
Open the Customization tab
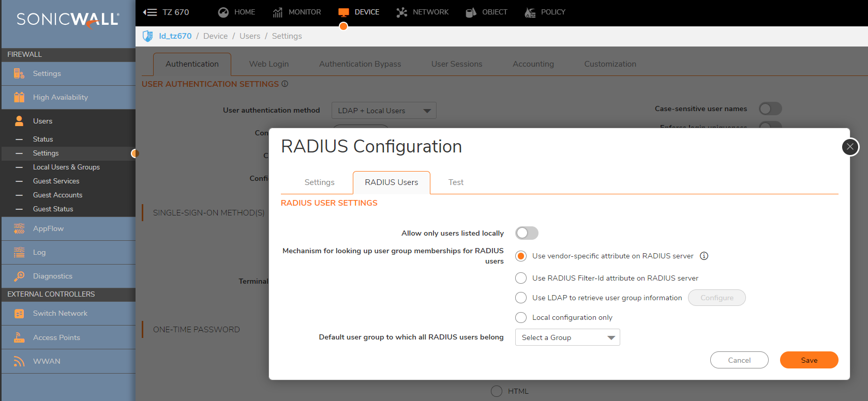click(x=610, y=64)
